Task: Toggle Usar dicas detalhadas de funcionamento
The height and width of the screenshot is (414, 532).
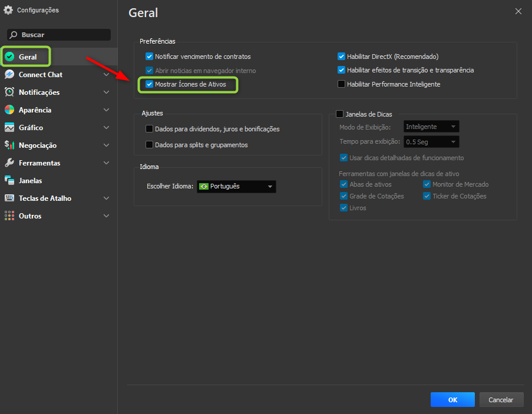Action: 343,158
